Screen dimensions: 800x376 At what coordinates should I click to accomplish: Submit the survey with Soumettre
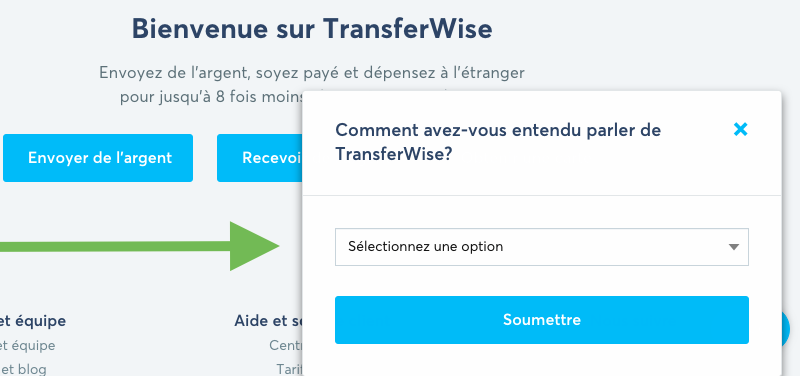point(542,320)
